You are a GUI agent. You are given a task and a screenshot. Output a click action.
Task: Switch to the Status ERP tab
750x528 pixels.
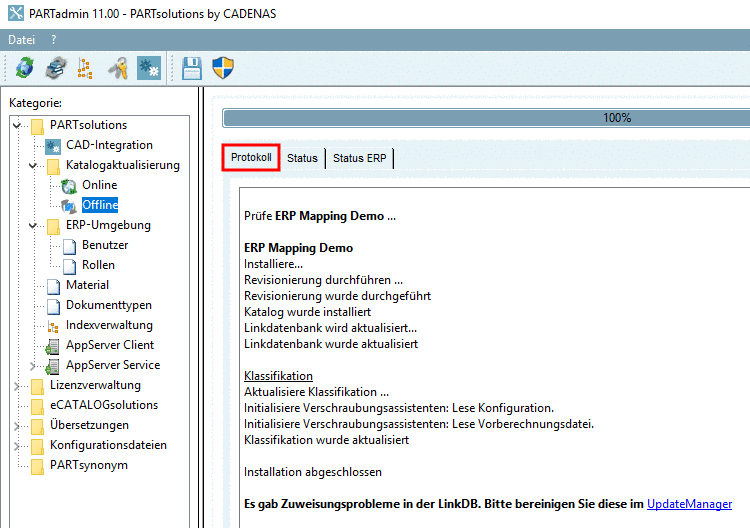click(360, 158)
